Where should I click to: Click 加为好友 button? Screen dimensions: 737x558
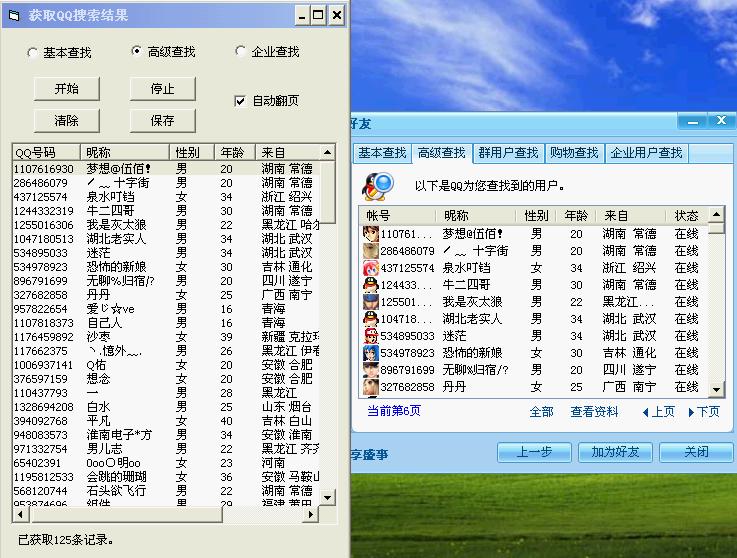point(615,452)
